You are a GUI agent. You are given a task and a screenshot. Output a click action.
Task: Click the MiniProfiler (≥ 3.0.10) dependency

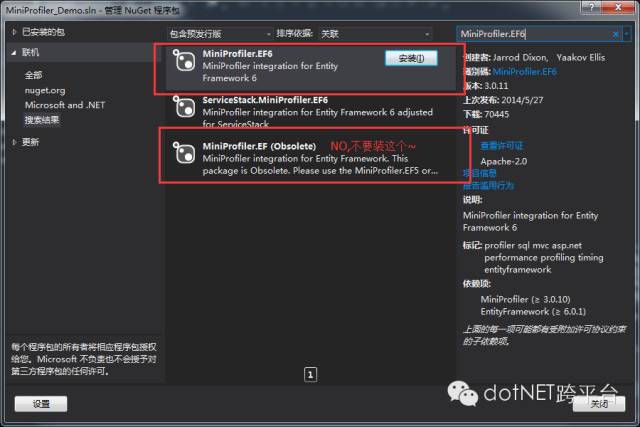coord(525,299)
